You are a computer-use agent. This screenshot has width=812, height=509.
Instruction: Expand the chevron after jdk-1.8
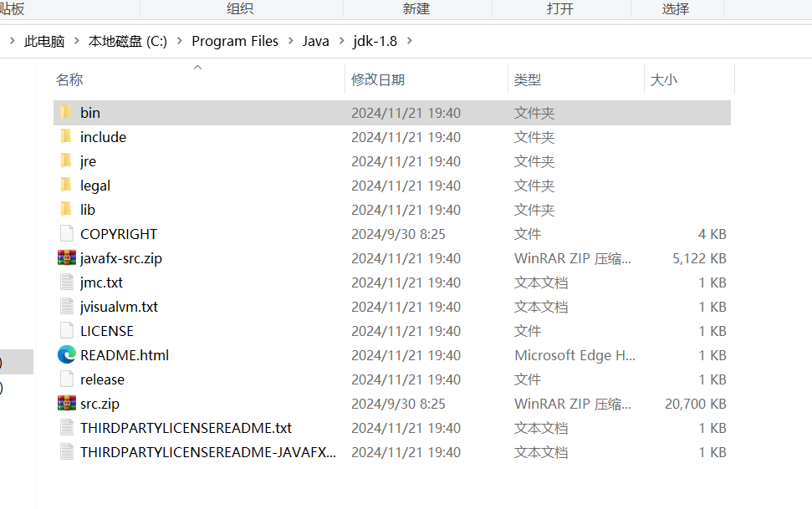pyautogui.click(x=409, y=40)
